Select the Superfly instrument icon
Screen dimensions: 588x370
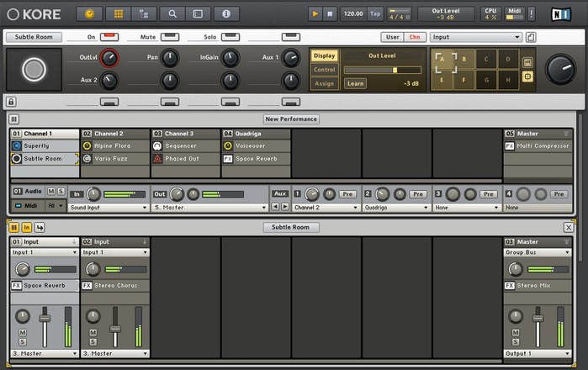(x=17, y=145)
